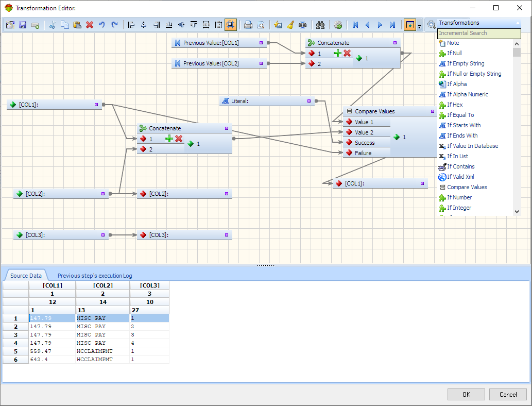The image size is (532, 406).
Task: Align selected nodes to left edges
Action: [x=131, y=25]
